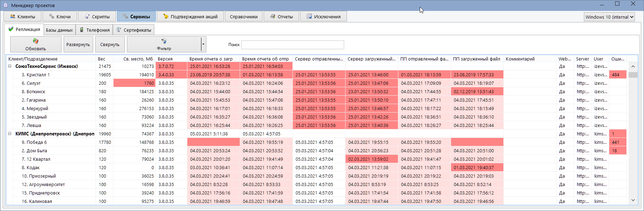Open the Windows 10 (internal) theme dropdown
644x211 pixels.
[x=609, y=17]
